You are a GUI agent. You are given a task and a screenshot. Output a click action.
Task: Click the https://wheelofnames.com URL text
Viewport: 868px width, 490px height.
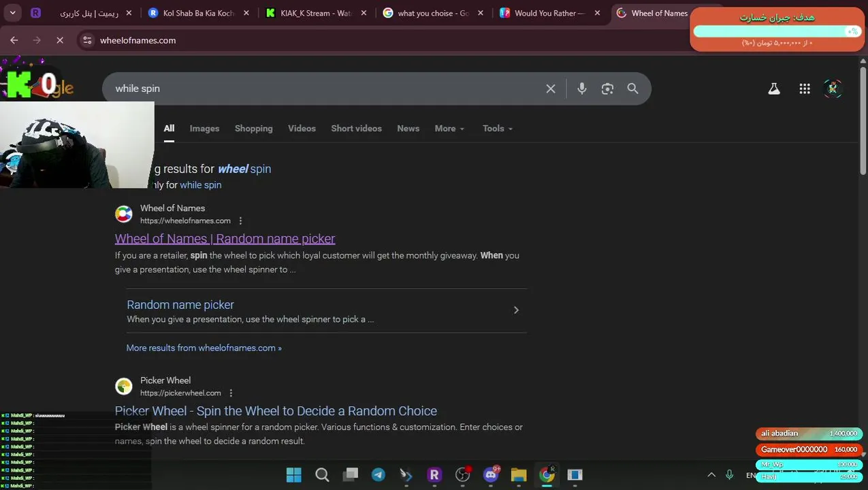pyautogui.click(x=185, y=221)
